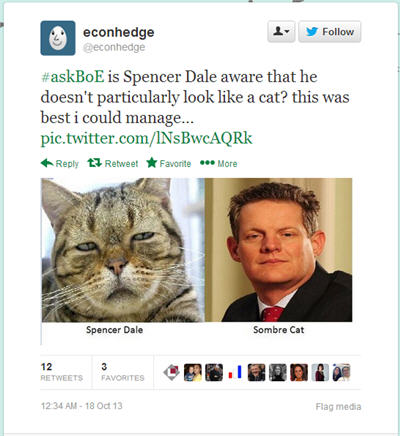View the man in suit photo

[x=278, y=250]
